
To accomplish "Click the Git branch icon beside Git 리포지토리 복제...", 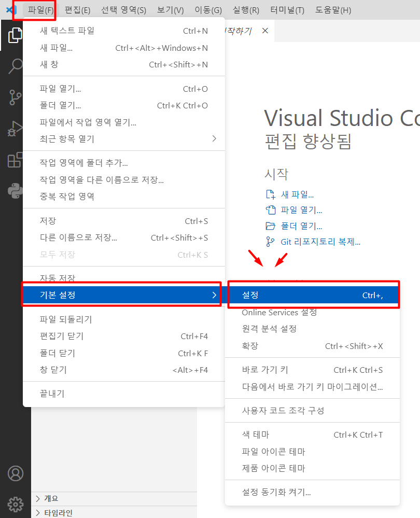I will (x=270, y=242).
